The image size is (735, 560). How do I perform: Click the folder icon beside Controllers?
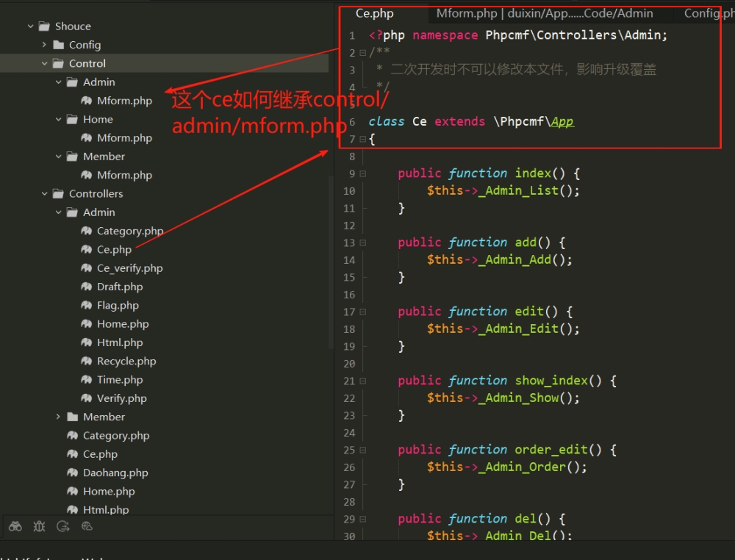click(x=58, y=193)
